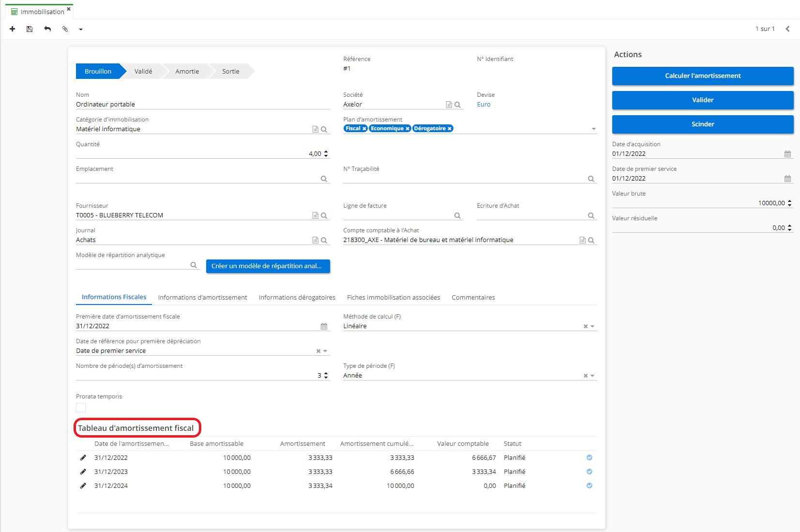
Task: View the Catégorie d'immobilisation record document icon
Action: (316, 129)
